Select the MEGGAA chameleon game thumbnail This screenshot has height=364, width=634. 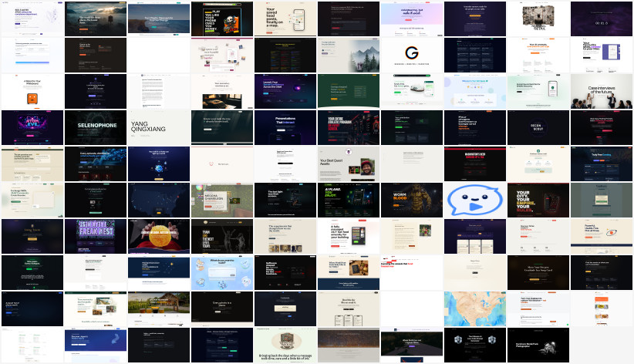222,201
